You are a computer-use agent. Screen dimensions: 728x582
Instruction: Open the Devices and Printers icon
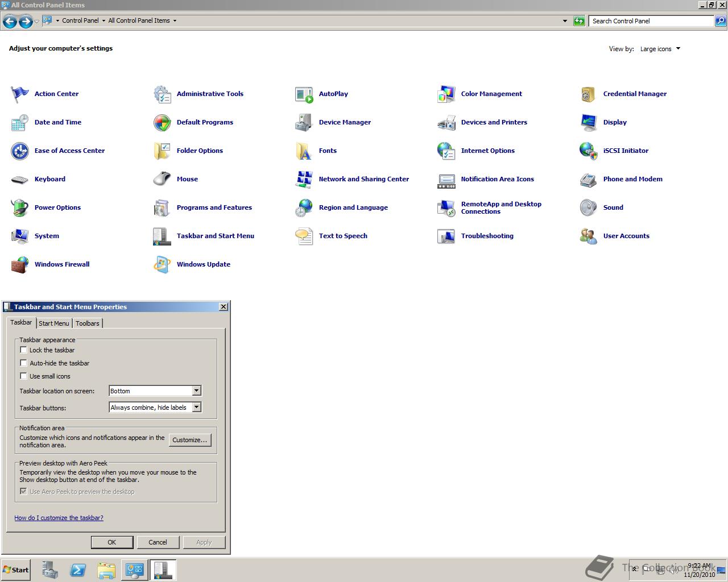click(x=446, y=122)
